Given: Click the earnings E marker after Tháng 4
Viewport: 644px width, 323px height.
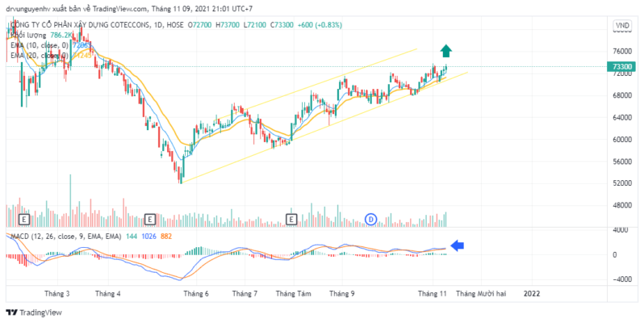Looking at the screenshot, I should click(x=150, y=220).
